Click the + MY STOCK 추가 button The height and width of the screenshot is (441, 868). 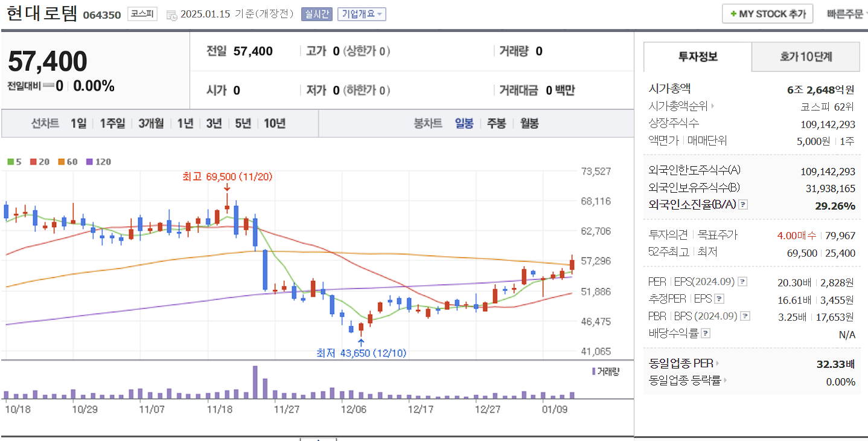[x=767, y=13]
